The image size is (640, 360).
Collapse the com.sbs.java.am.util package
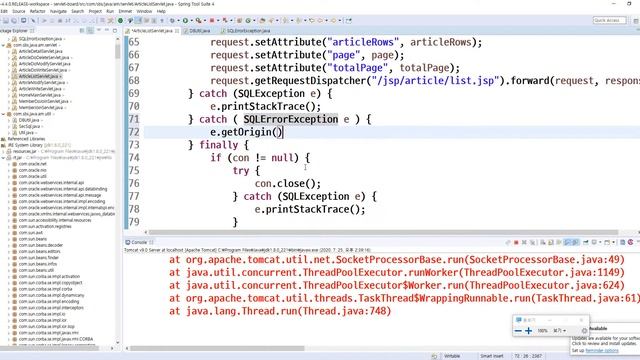[x=3, y=114]
